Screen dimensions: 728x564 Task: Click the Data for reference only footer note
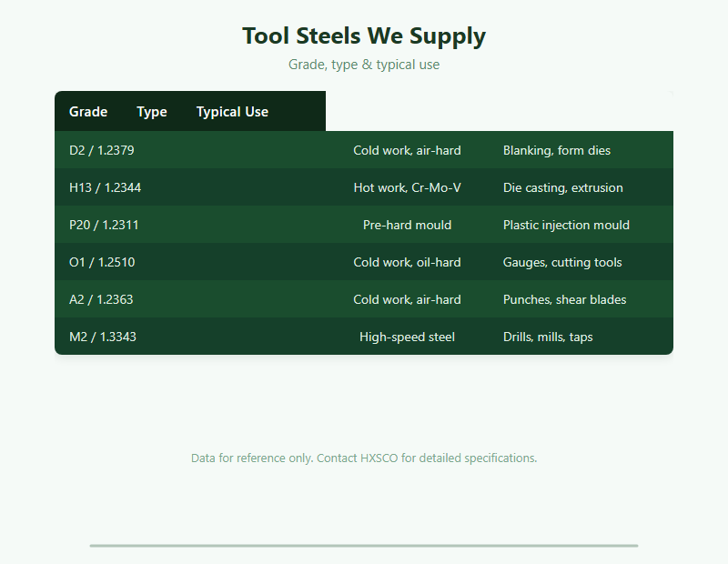coord(364,458)
